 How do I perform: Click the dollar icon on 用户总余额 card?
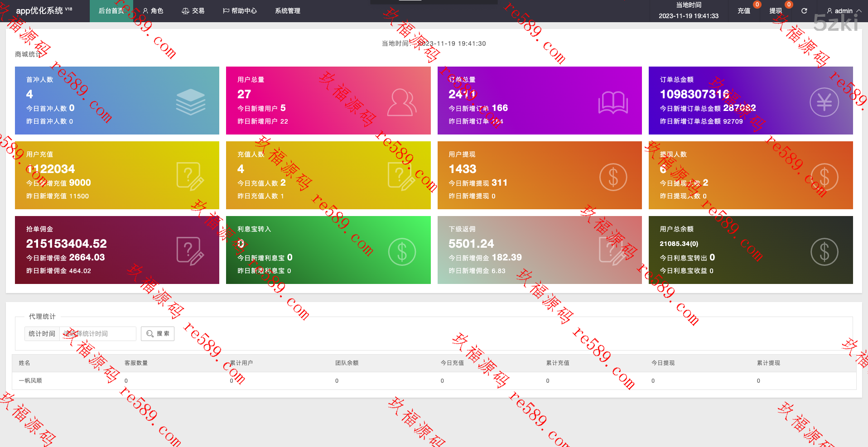[x=824, y=252]
